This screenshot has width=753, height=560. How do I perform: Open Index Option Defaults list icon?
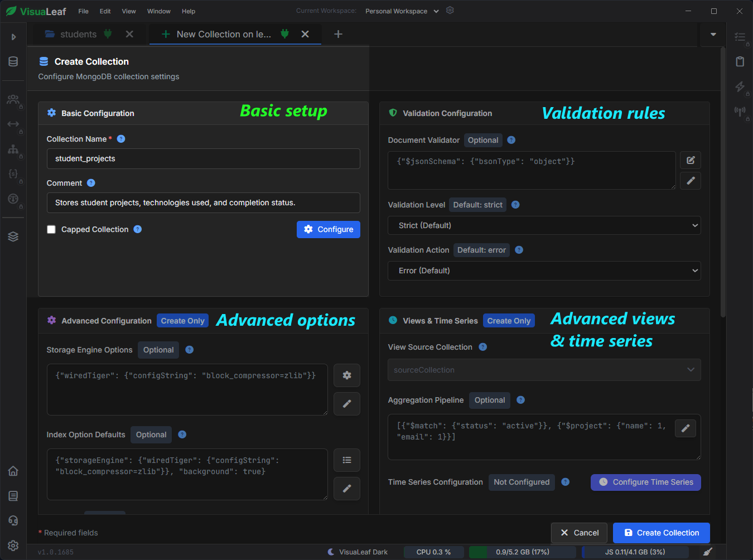(x=347, y=460)
